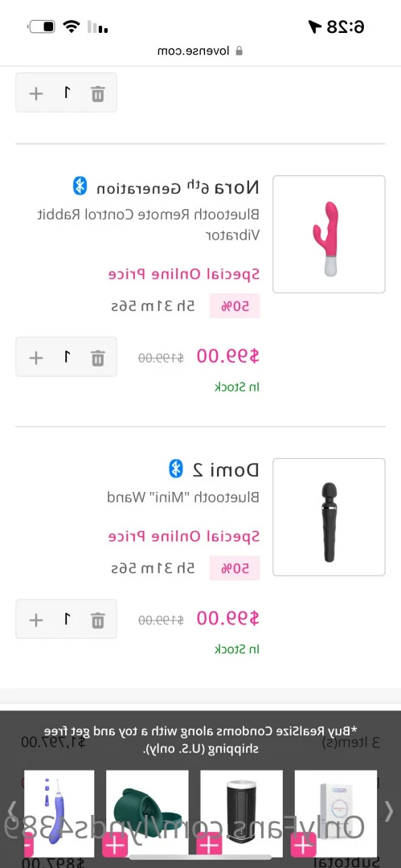Add the green toy product via pink plus
The height and width of the screenshot is (868, 401).
coord(115,845)
